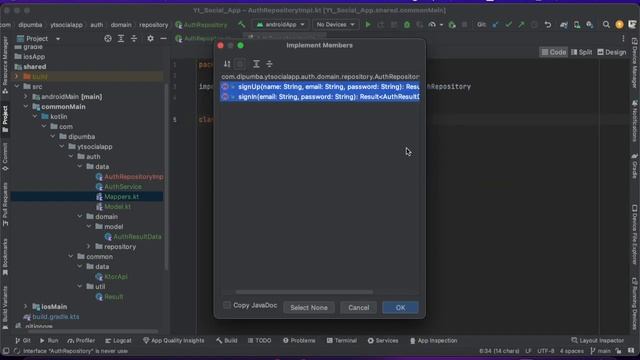The width and height of the screenshot is (640, 360).
Task: Expand the repository package
Action: [89, 247]
